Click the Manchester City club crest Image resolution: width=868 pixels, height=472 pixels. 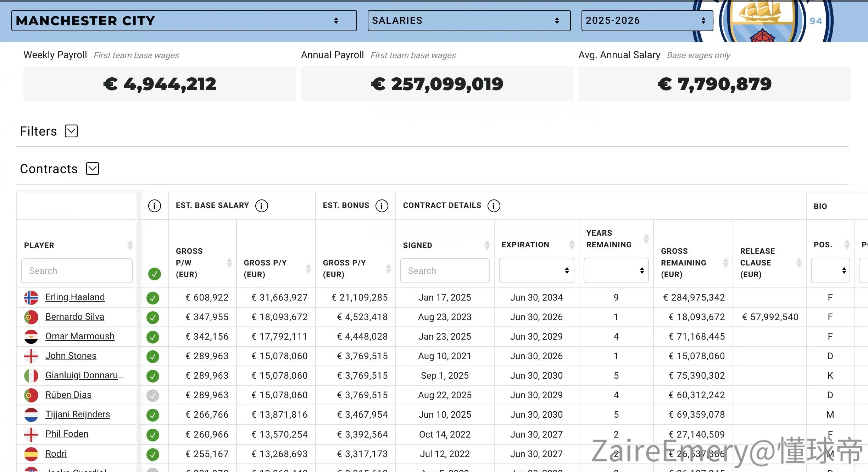point(762,21)
